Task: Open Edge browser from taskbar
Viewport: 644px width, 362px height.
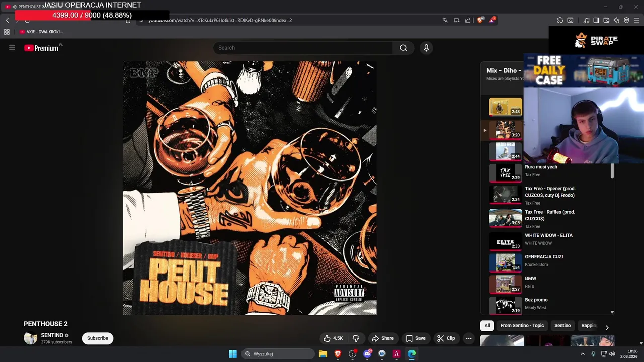Action: pos(412,354)
